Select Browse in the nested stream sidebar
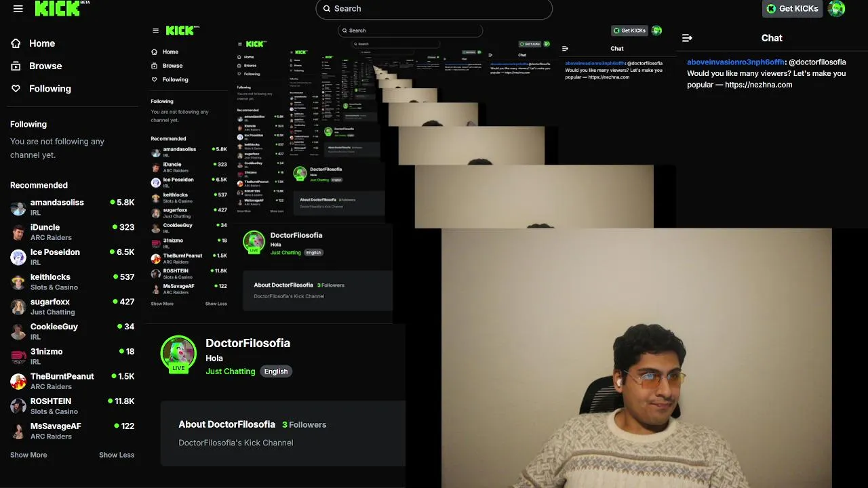 click(172, 66)
